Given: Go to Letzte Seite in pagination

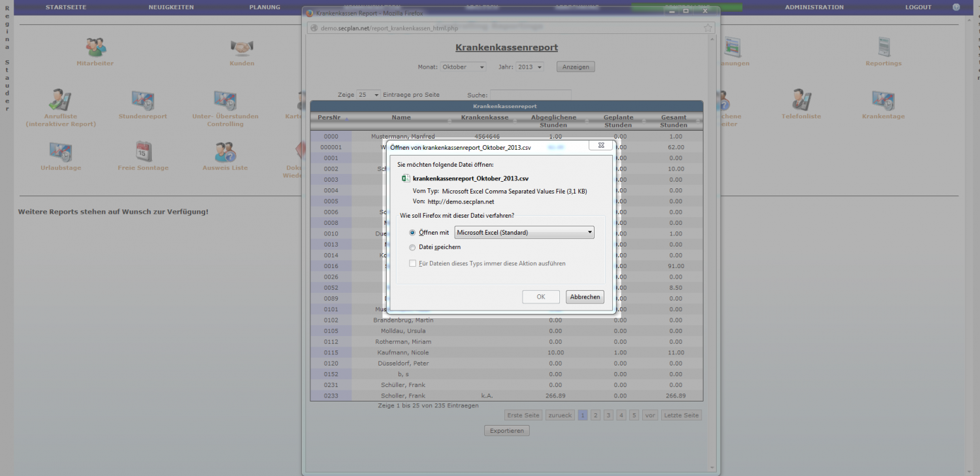Looking at the screenshot, I should [x=681, y=415].
